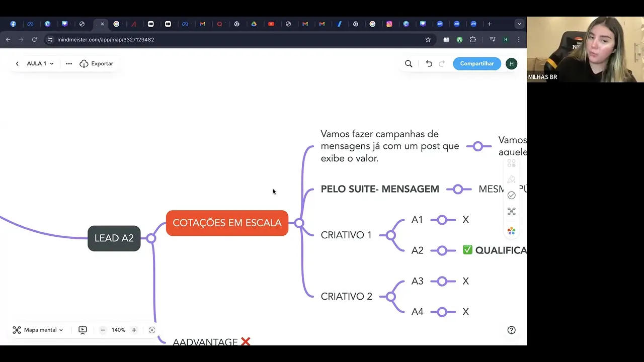This screenshot has height=362, width=644.
Task: Select the CRIATIVO 1 topic
Action: [346, 235]
